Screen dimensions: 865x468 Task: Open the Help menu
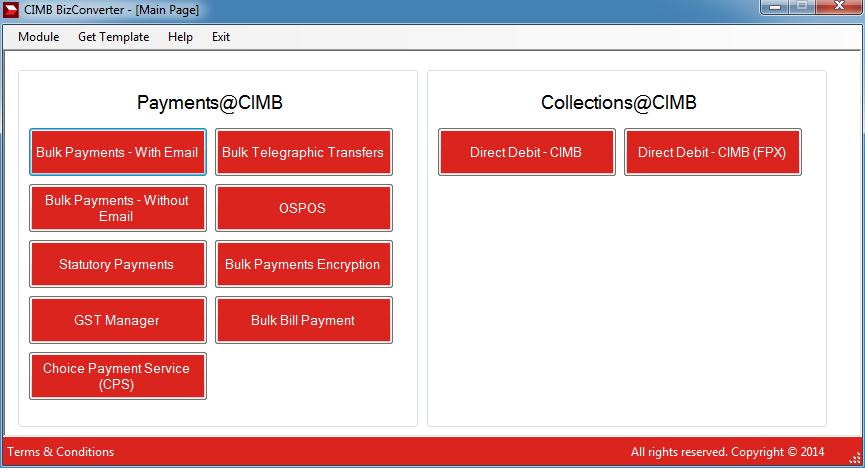(180, 37)
